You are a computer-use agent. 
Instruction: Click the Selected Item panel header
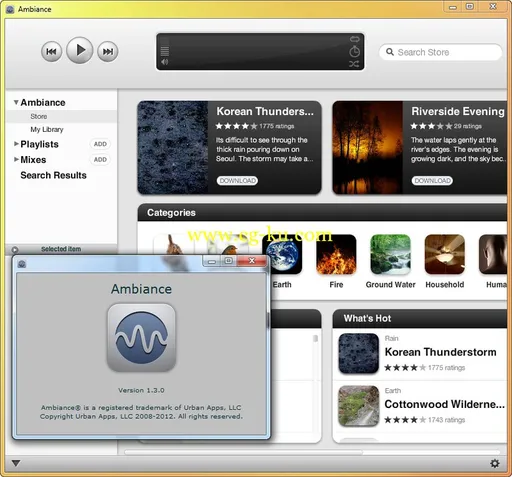pyautogui.click(x=61, y=249)
